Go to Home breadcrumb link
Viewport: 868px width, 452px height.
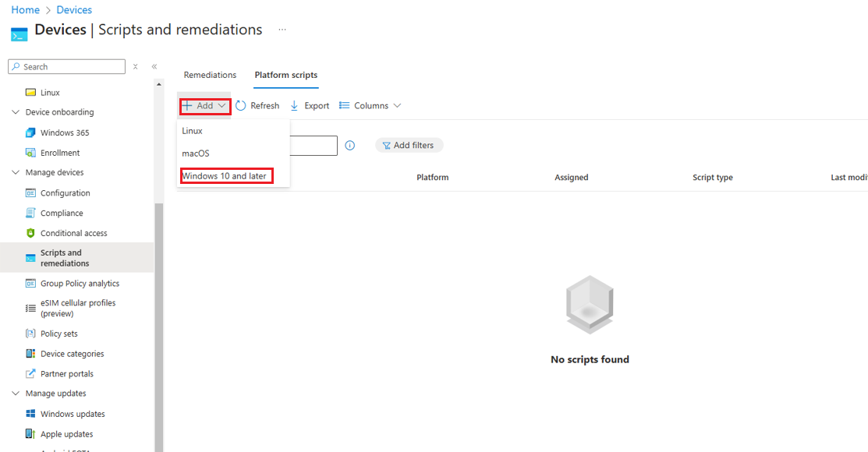[x=26, y=10]
